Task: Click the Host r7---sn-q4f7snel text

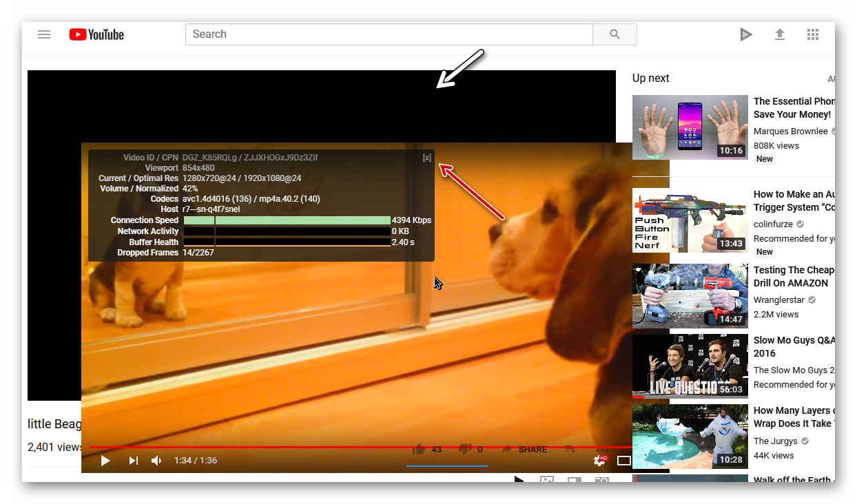Action: [211, 209]
